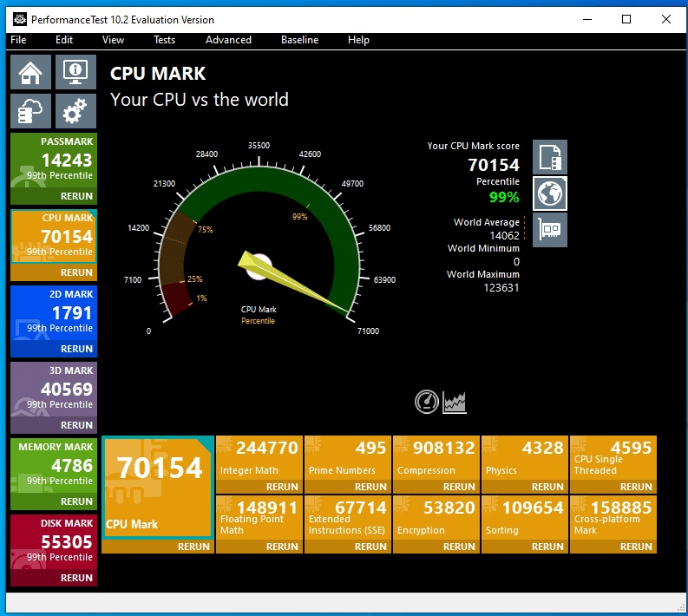Rerun the Physics test
688x616 pixels.
point(525,487)
